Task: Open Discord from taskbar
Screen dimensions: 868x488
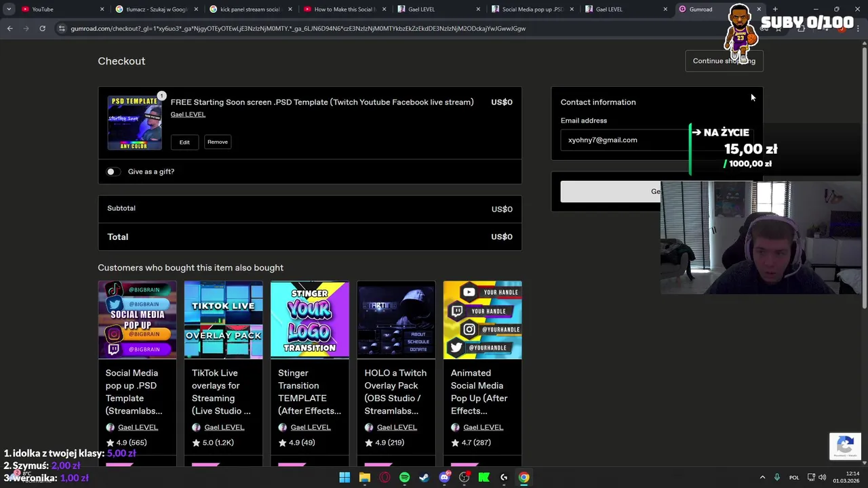Action: pyautogui.click(x=444, y=478)
